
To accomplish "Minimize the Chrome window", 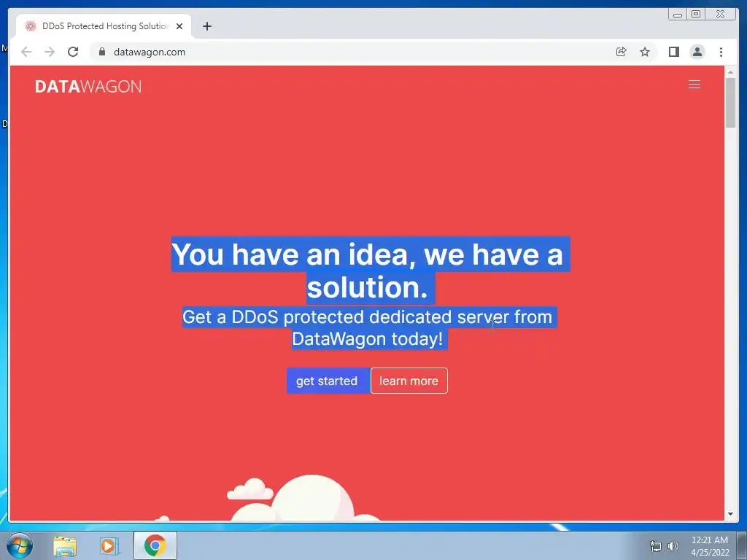I will (x=678, y=15).
